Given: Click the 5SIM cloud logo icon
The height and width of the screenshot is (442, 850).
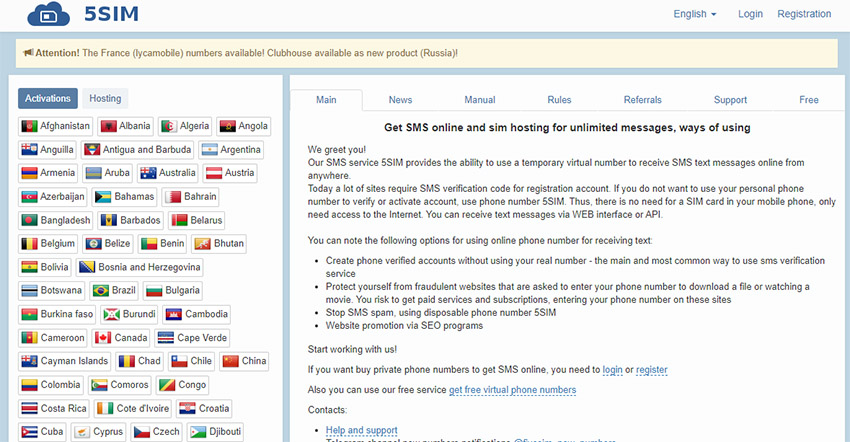Looking at the screenshot, I should click(x=49, y=14).
